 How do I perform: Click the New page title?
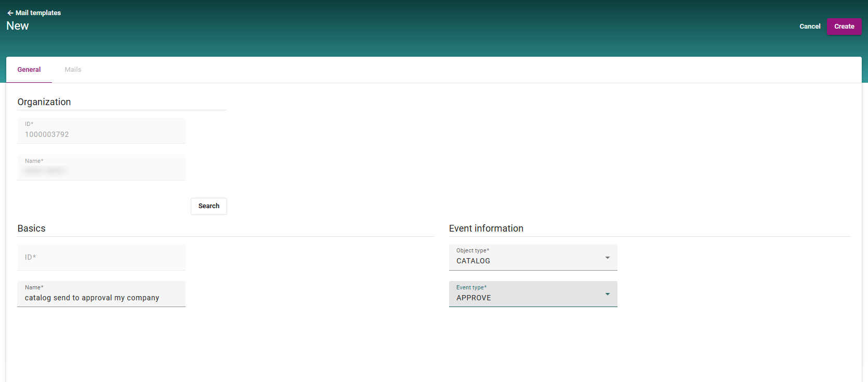[x=18, y=26]
